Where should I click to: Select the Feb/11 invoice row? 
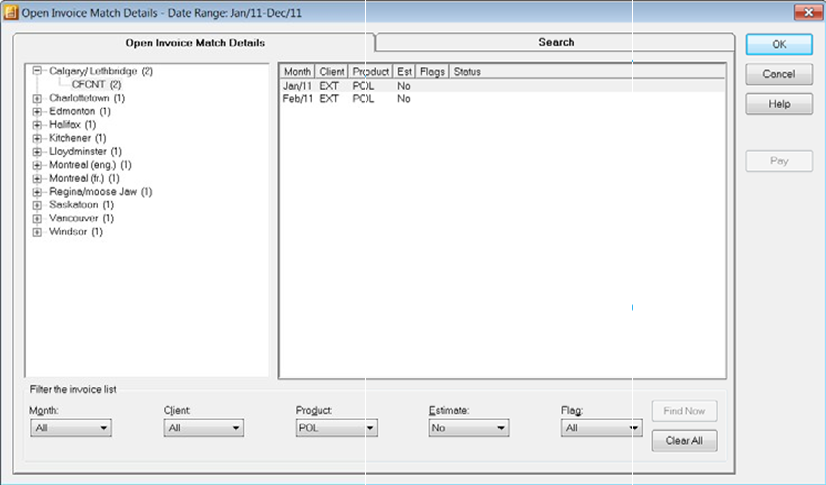[x=503, y=98]
